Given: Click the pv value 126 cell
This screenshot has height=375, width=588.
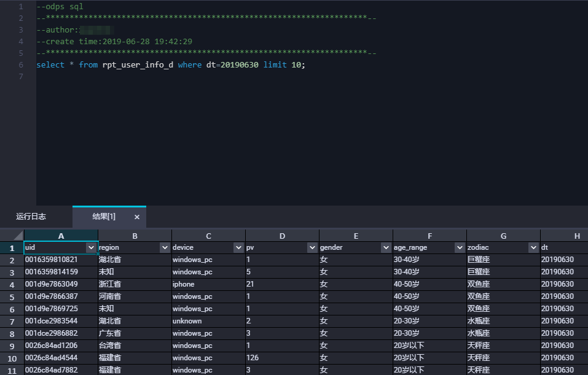Looking at the screenshot, I should point(282,358).
